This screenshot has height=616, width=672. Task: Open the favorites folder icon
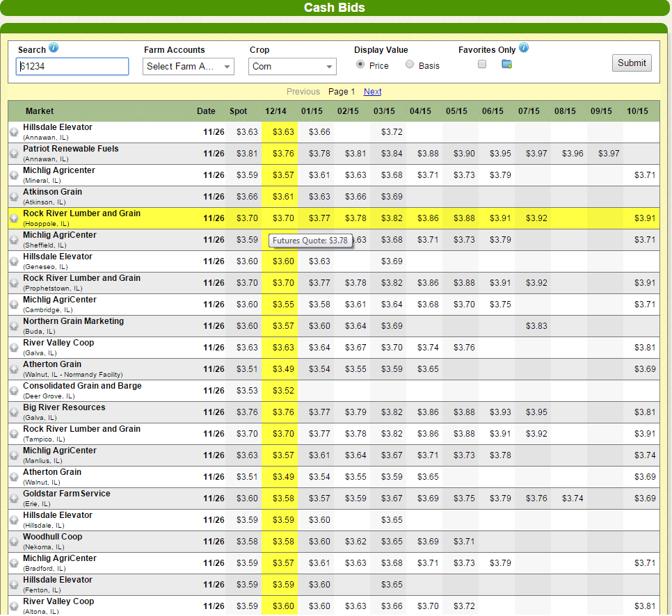(506, 64)
